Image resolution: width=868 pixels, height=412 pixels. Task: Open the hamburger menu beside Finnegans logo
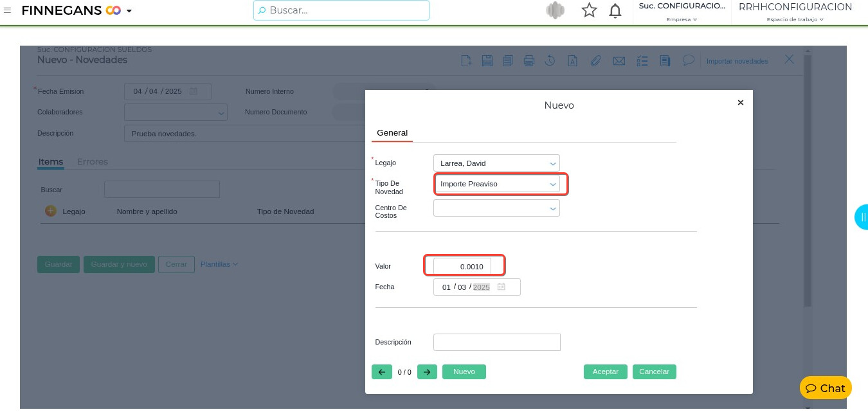pos(8,10)
